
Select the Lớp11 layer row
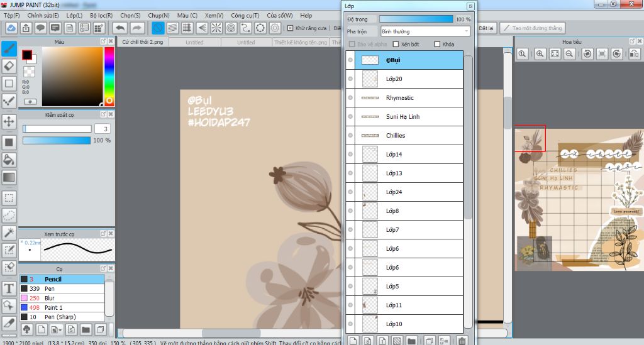tap(404, 305)
